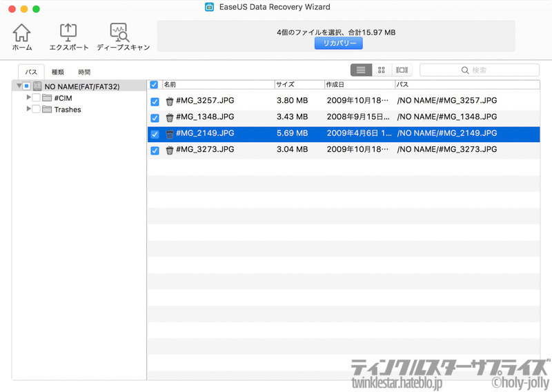Image resolution: width=552 pixels, height=392 pixels.
Task: Select NO NAME(FAT/FAT32) in the tree
Action: tap(82, 87)
